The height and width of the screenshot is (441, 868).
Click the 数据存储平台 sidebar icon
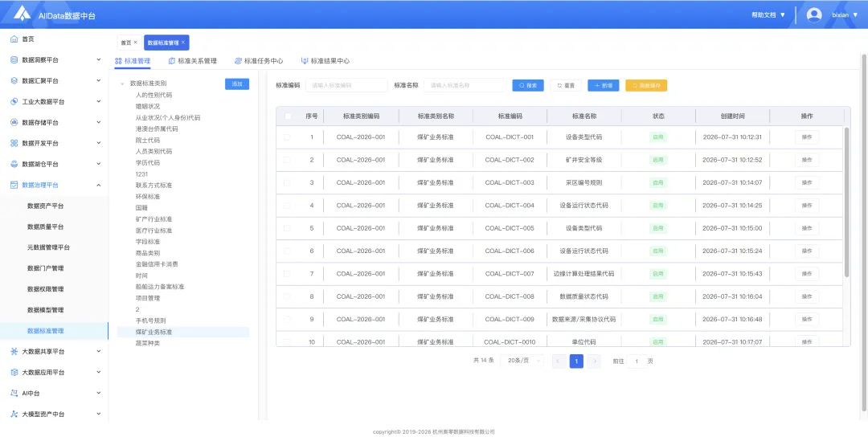click(14, 122)
